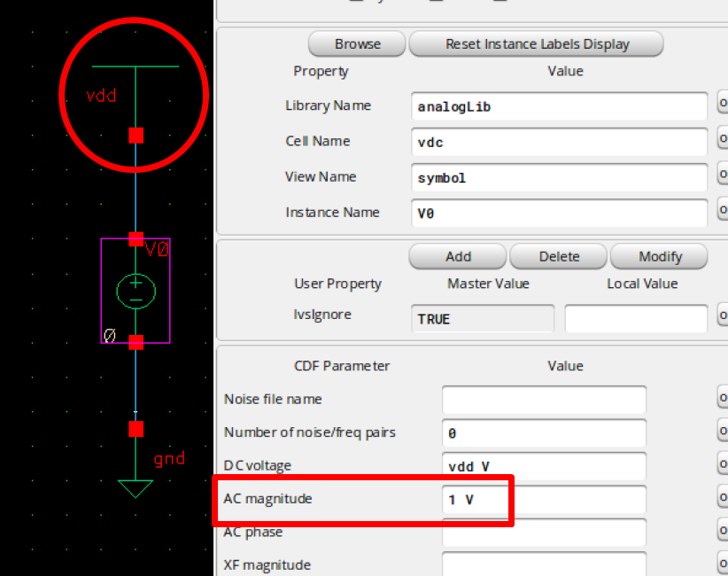Select the vdc voltage source symbol V0
Viewport: 728px width, 576px height.
pyautogui.click(x=136, y=292)
